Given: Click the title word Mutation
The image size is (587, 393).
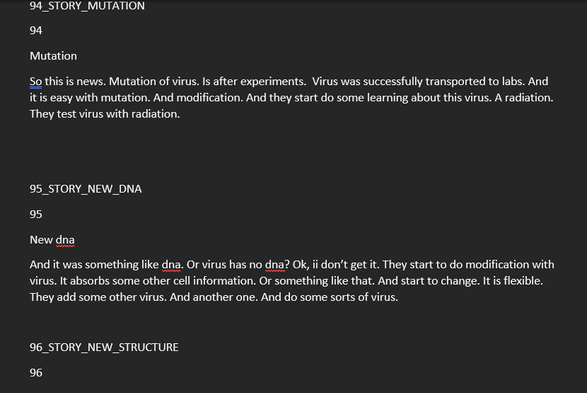Looking at the screenshot, I should point(53,56).
